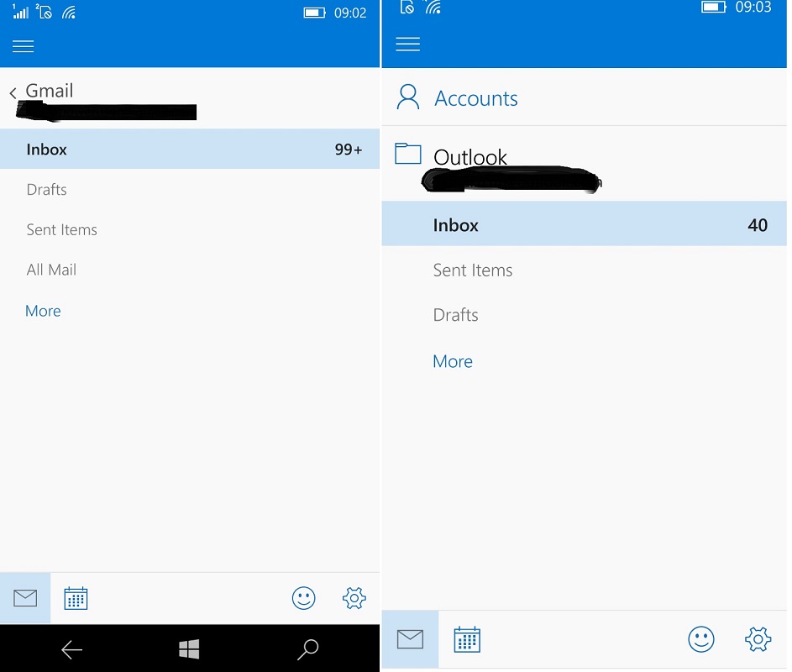
Task: Show More folders in Outlook screen
Action: 453,361
